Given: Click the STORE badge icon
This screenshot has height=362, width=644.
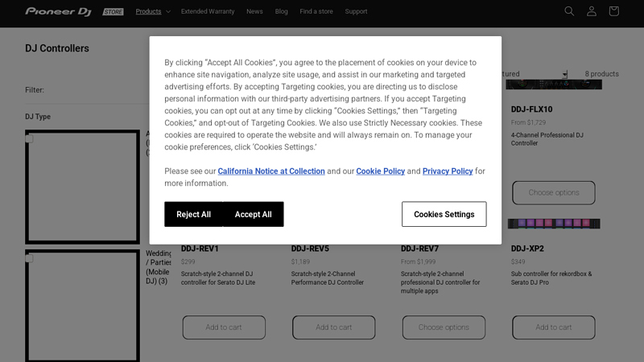Looking at the screenshot, I should [x=114, y=11].
